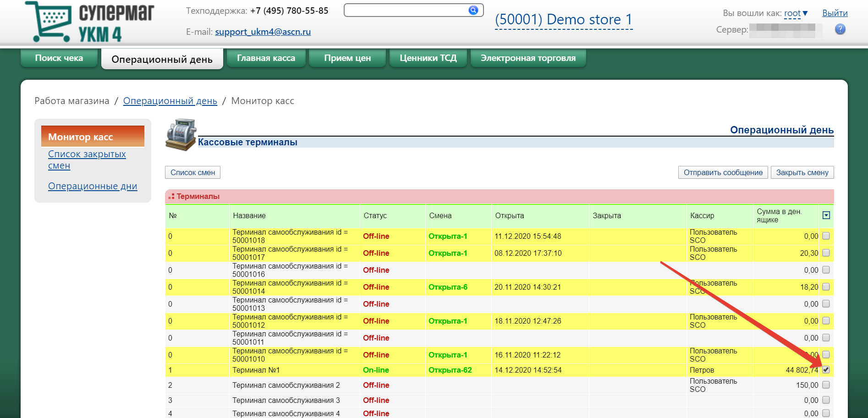Click the date 14.12.2020 14:52:54

point(528,370)
